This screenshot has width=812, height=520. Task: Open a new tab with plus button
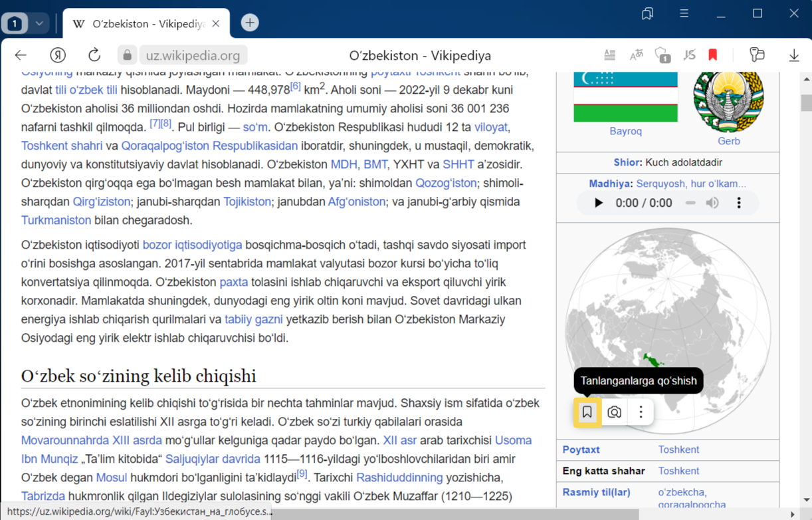250,23
